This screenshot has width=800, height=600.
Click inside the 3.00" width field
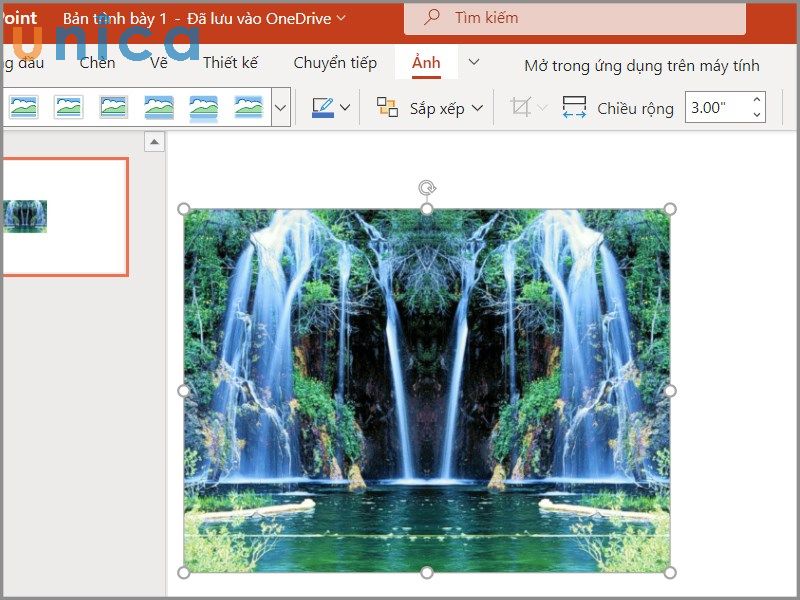(711, 107)
